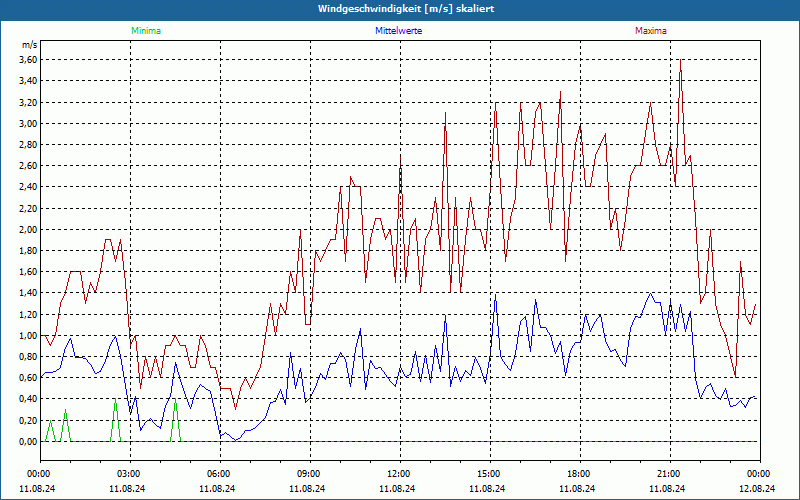
Task: Click the 1,20 y-axis value
Action: point(28,314)
